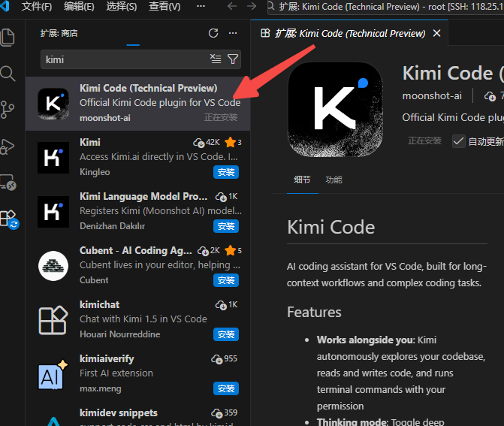Toggle the auto update checkbox
This screenshot has width=504, height=426.
pos(458,140)
